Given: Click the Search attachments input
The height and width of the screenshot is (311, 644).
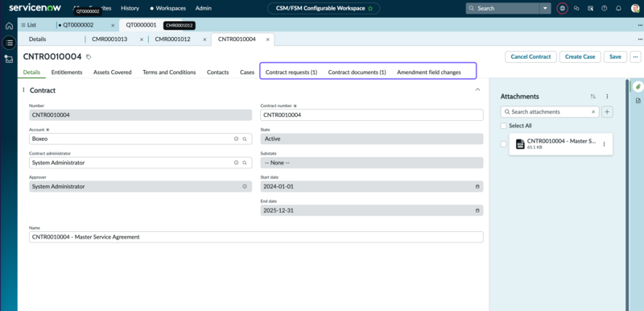Looking at the screenshot, I should [550, 112].
